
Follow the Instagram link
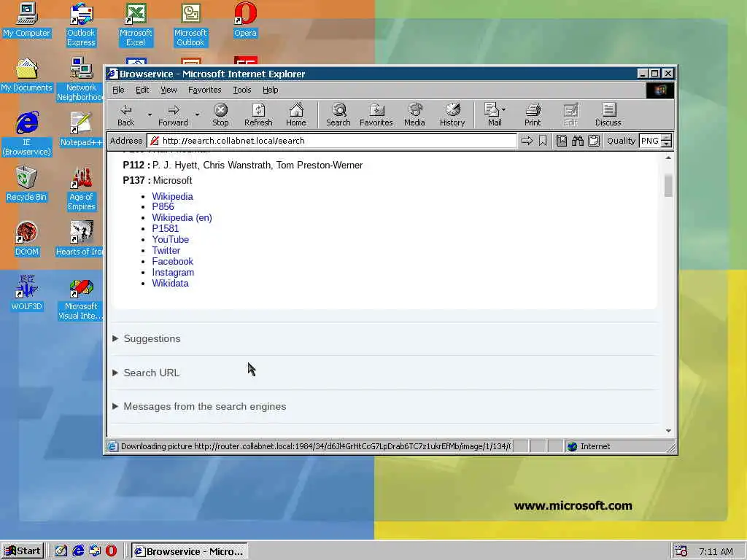pyautogui.click(x=173, y=273)
